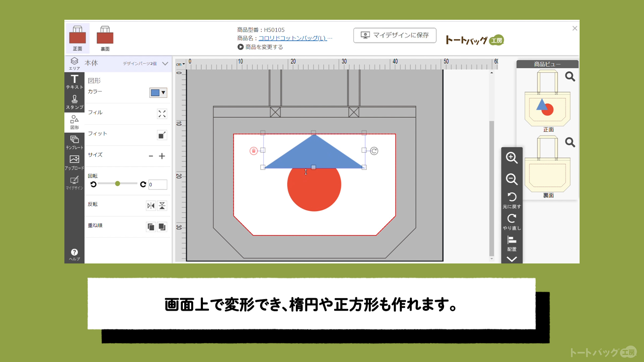Open the ヘルプ help icon
The image size is (644, 362).
74,255
